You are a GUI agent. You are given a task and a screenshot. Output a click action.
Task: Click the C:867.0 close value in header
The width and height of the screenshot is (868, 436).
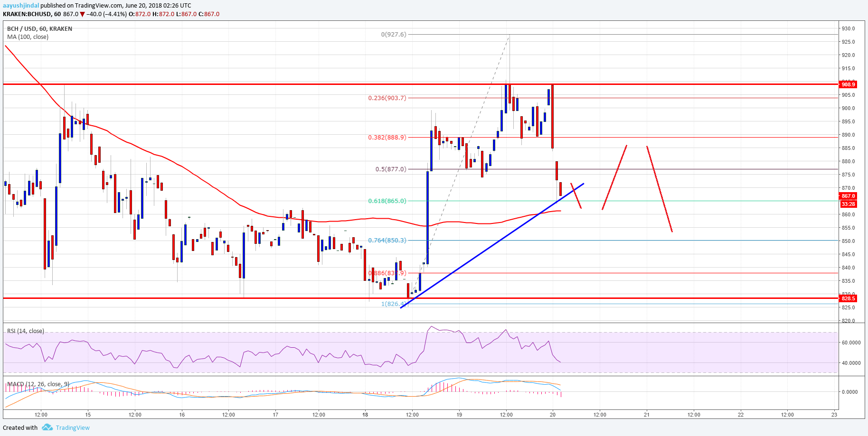pyautogui.click(x=209, y=14)
